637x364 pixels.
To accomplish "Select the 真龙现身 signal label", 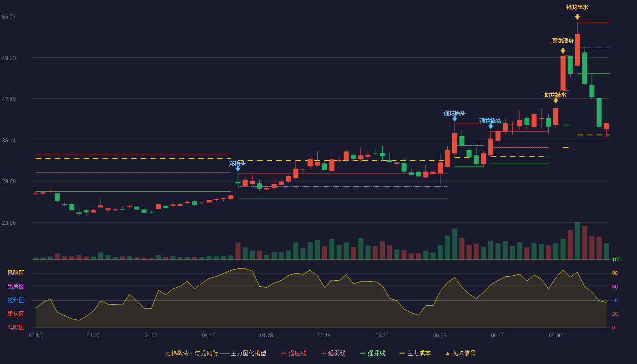I will pos(563,41).
